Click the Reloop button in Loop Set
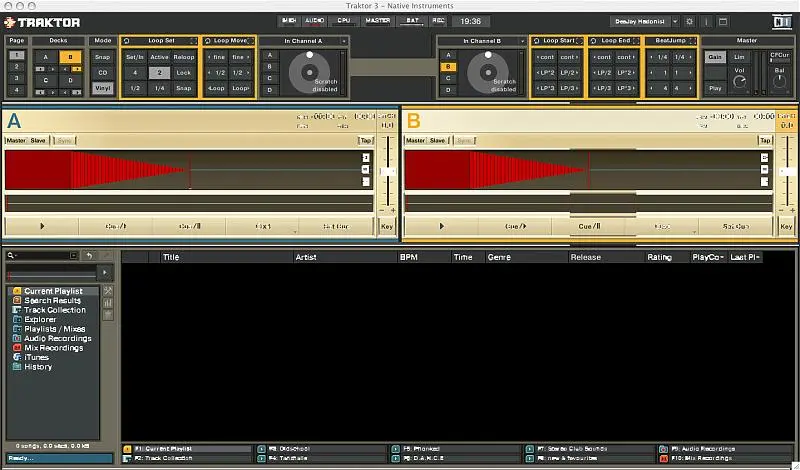Screen dimensions: 800x470 click(x=184, y=57)
